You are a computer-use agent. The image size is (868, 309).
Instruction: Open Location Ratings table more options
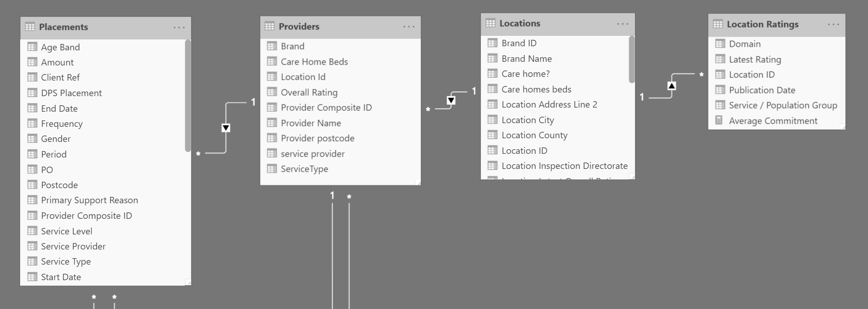pos(833,25)
